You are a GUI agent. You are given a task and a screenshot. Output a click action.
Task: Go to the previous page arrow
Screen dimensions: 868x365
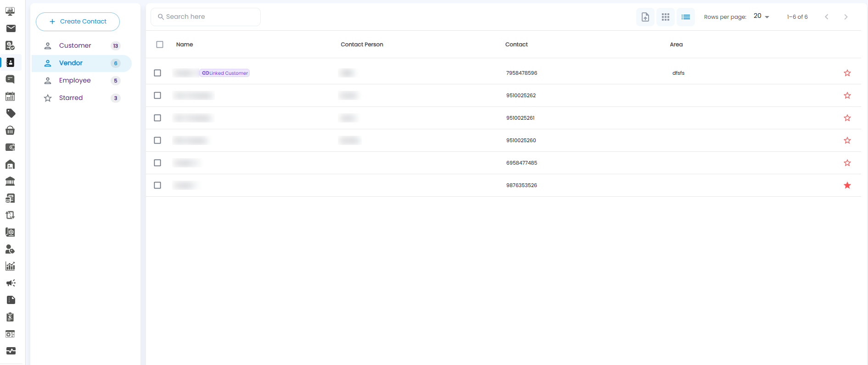pyautogui.click(x=827, y=17)
